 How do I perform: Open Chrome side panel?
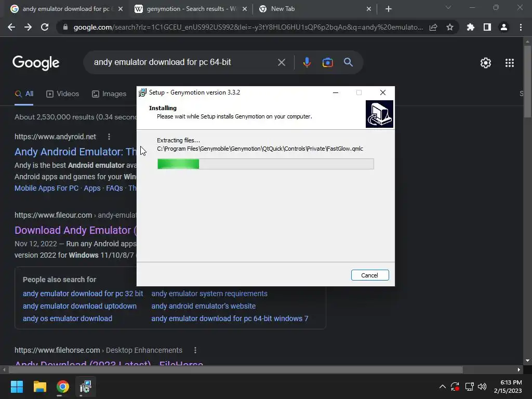[487, 27]
